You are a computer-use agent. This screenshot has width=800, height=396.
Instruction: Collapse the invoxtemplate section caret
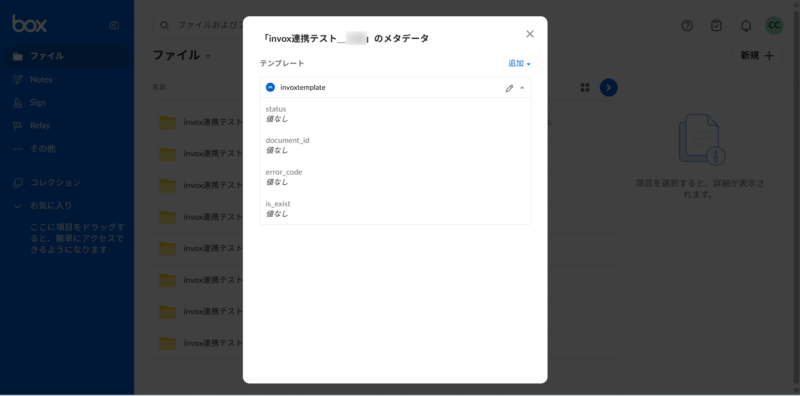(522, 88)
